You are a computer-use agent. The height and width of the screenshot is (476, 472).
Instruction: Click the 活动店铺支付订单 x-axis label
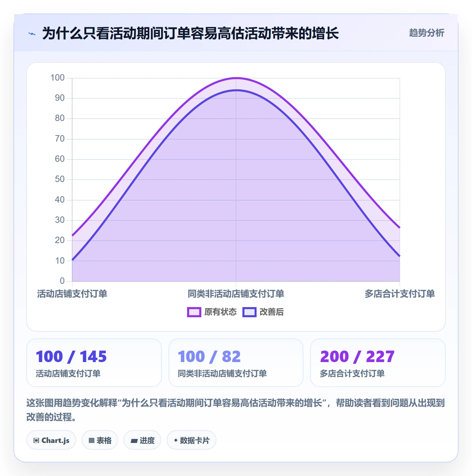pyautogui.click(x=72, y=294)
